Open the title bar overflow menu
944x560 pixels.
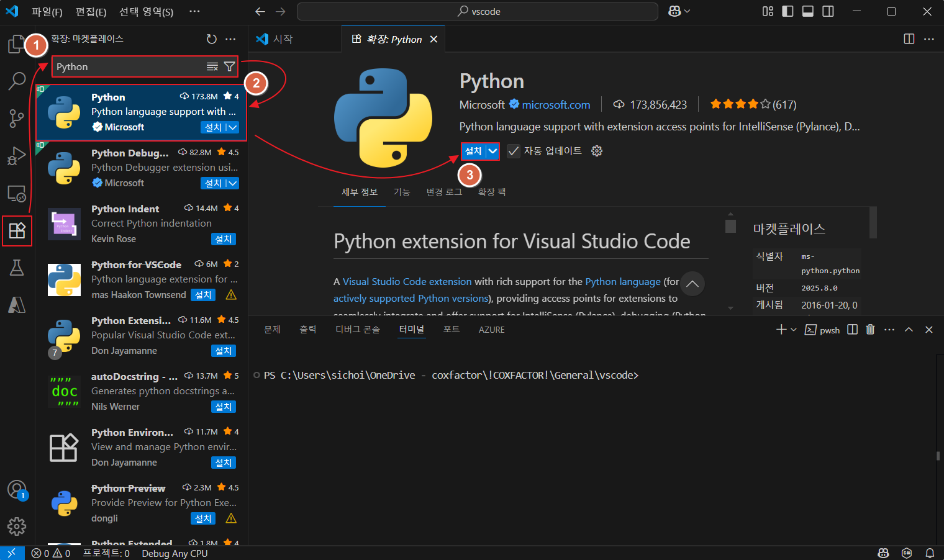click(x=194, y=11)
